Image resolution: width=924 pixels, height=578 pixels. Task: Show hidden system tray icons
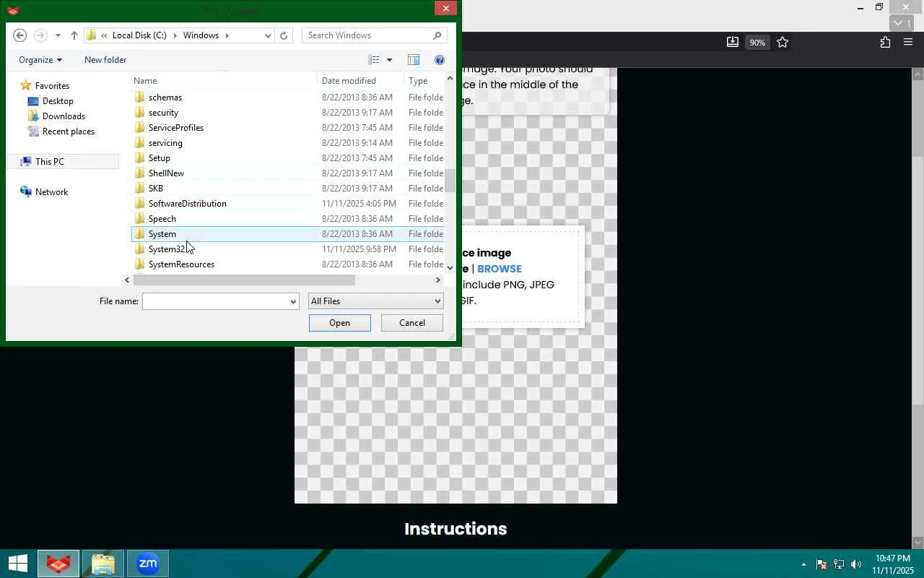803,564
